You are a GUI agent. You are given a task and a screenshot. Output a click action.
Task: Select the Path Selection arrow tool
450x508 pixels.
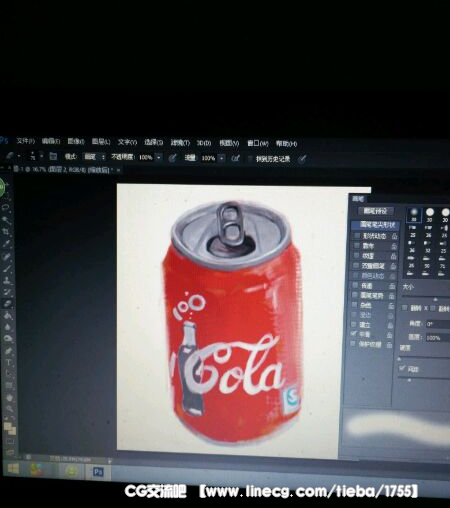click(x=9, y=374)
